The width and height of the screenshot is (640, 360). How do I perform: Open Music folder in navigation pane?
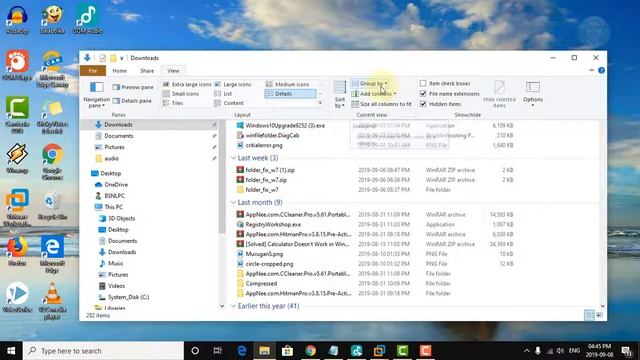tap(116, 263)
